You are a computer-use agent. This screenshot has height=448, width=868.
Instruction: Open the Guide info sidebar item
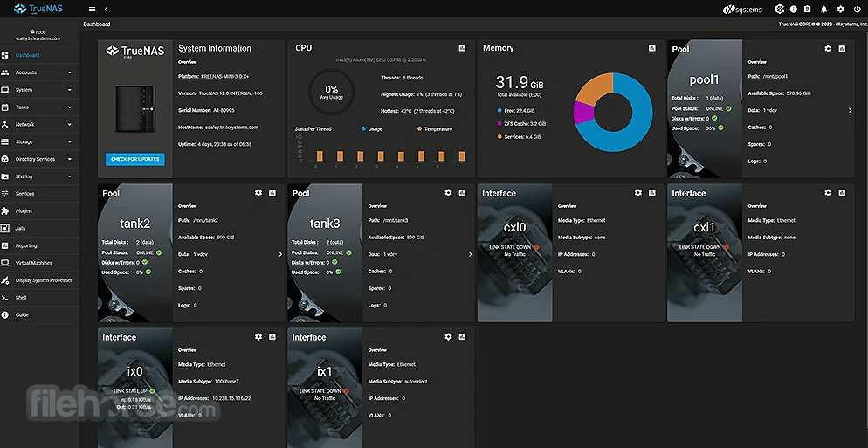coord(39,314)
